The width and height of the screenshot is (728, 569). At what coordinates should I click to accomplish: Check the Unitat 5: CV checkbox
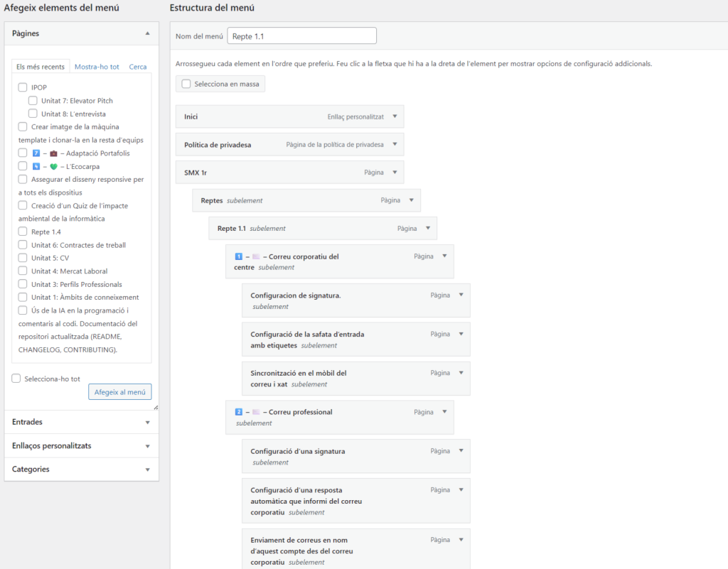[23, 258]
